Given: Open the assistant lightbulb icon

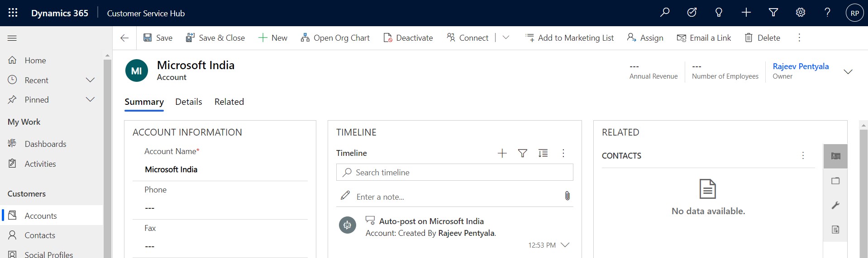Looking at the screenshot, I should point(719,13).
